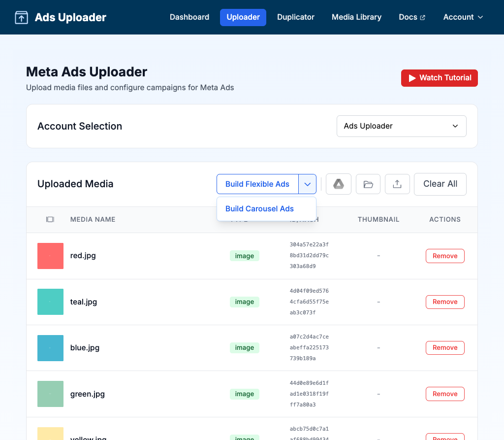The width and height of the screenshot is (504, 440).
Task: Click the Build Flexible Ads button
Action: pyautogui.click(x=257, y=184)
